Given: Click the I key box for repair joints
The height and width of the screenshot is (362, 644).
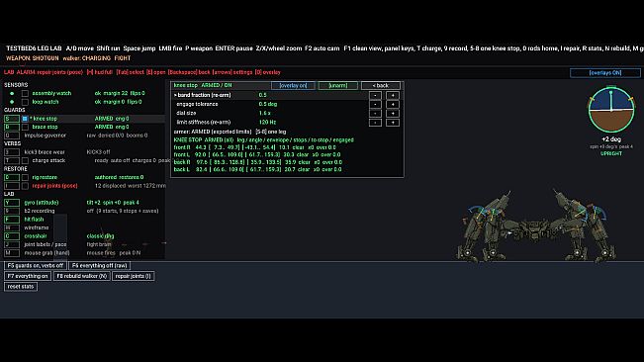Looking at the screenshot, I should (12, 186).
